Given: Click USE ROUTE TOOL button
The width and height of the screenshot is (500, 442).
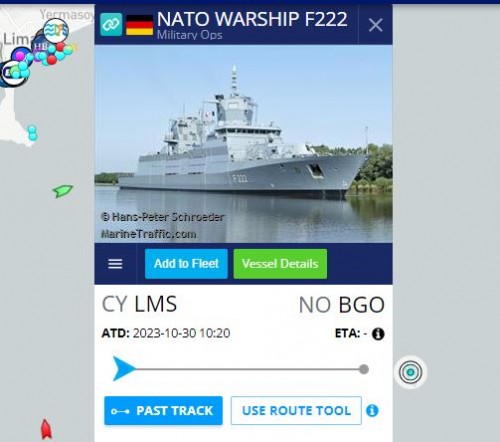Looking at the screenshot, I should click(x=296, y=411).
